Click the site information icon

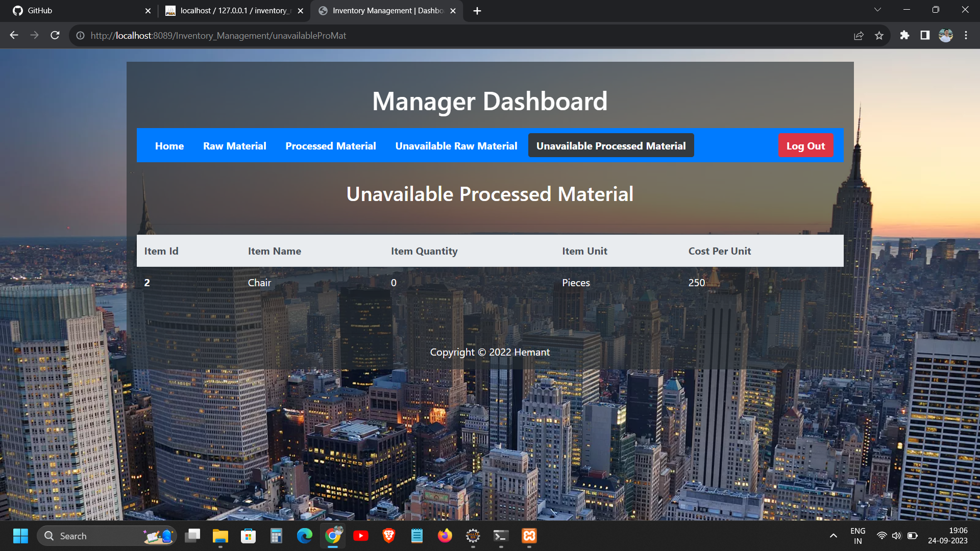80,36
